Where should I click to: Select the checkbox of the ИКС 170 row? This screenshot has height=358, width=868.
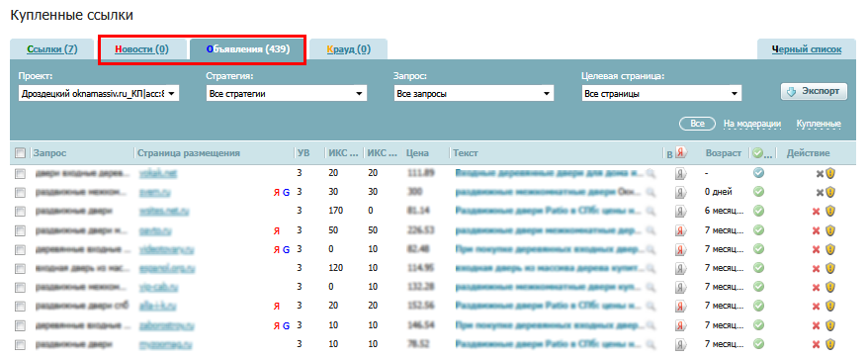coord(20,212)
